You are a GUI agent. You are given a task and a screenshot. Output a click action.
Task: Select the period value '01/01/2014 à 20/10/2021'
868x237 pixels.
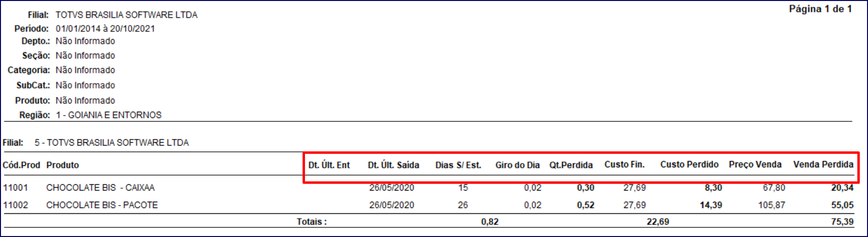105,29
